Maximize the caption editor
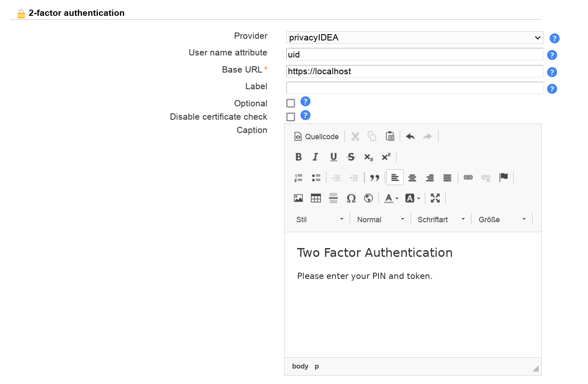The image size is (588, 384). pyautogui.click(x=435, y=198)
